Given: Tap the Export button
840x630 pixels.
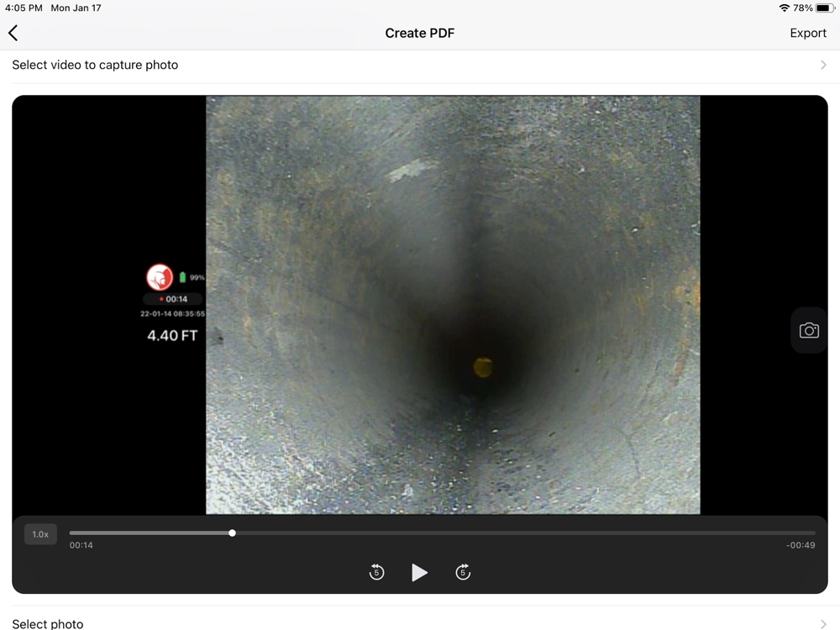Looking at the screenshot, I should click(x=807, y=33).
